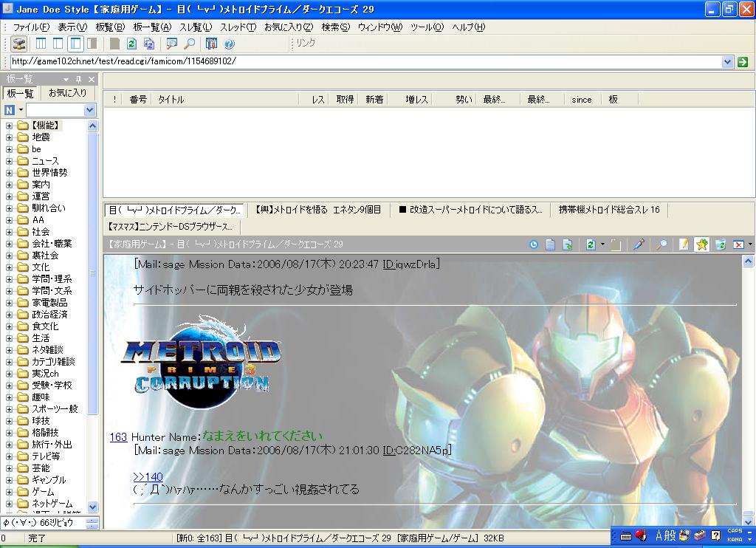The height and width of the screenshot is (548, 756).
Task: Reload the thread with green refresh icon
Action: [590, 244]
